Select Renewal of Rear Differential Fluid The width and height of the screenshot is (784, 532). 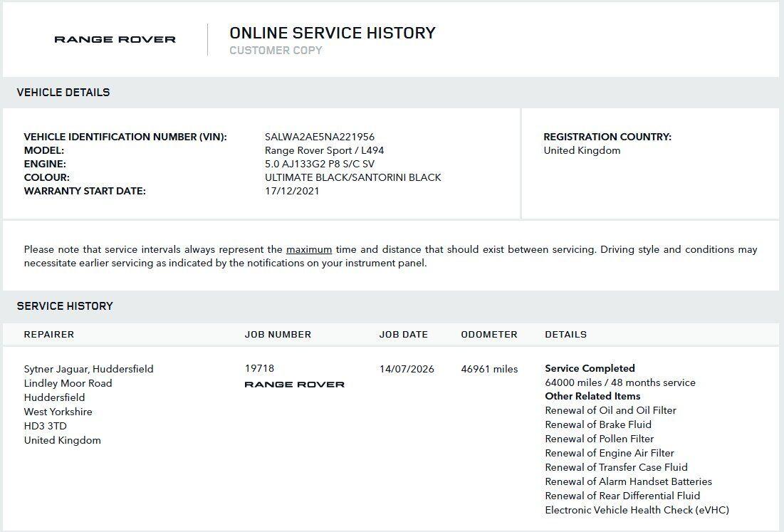pos(622,496)
